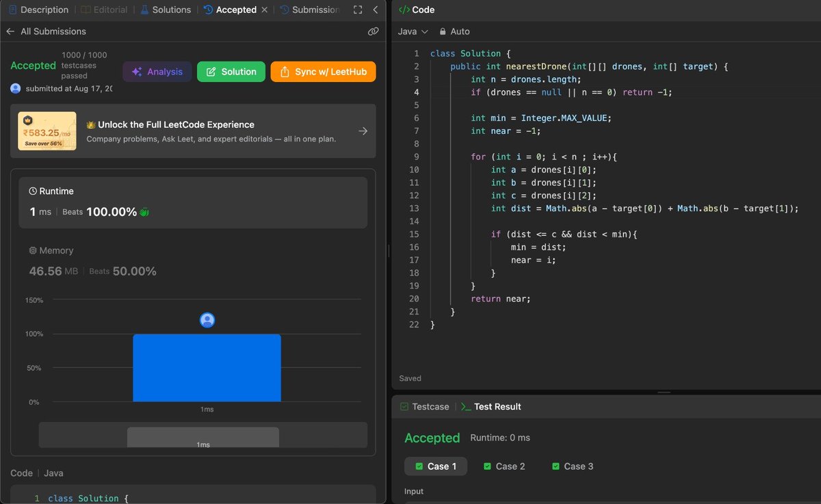
Task: Click the Test Result terminal icon
Action: click(466, 406)
